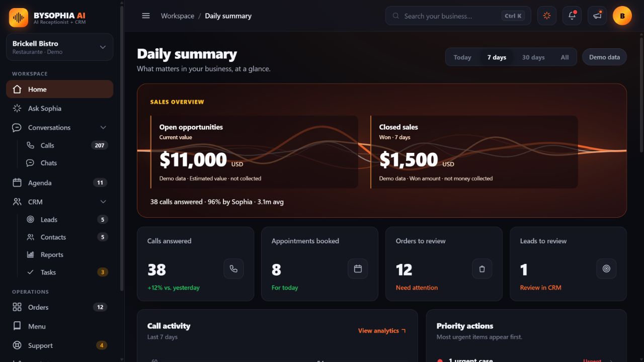Click the BySophia AI waveform logo
The image size is (644, 362).
coord(19,18)
